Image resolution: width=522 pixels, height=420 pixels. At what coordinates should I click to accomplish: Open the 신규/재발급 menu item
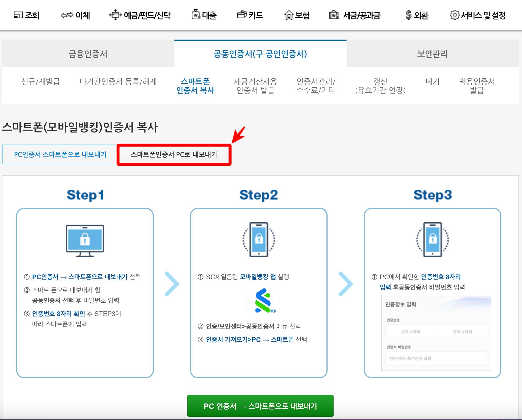click(x=41, y=82)
